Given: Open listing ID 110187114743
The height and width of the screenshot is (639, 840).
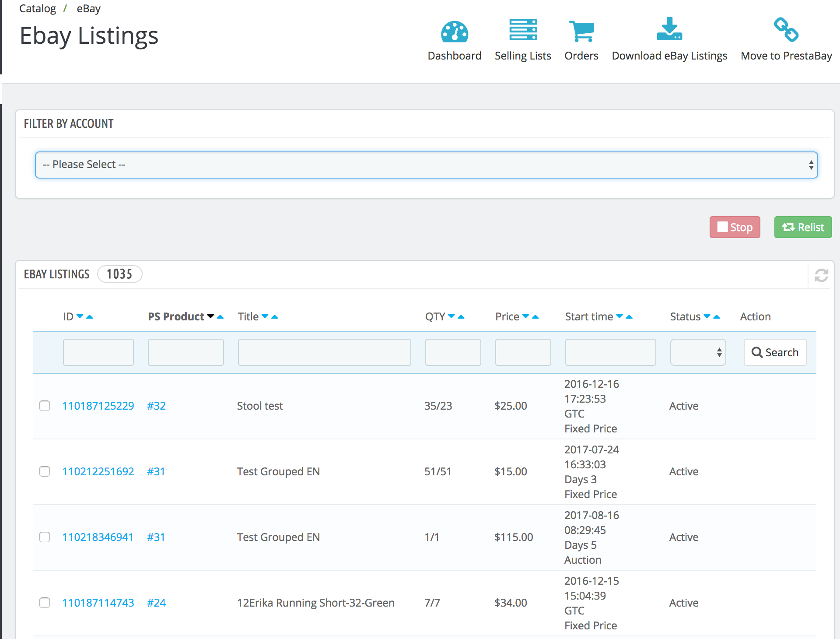Looking at the screenshot, I should click(98, 603).
